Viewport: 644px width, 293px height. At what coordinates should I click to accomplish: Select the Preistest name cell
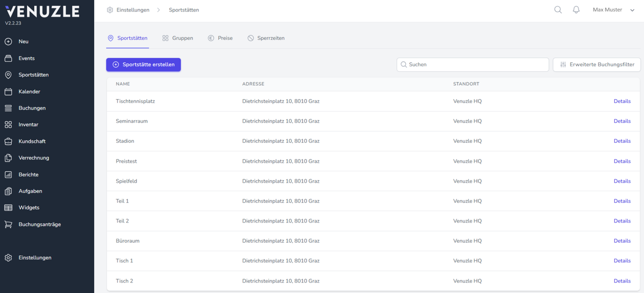click(126, 161)
